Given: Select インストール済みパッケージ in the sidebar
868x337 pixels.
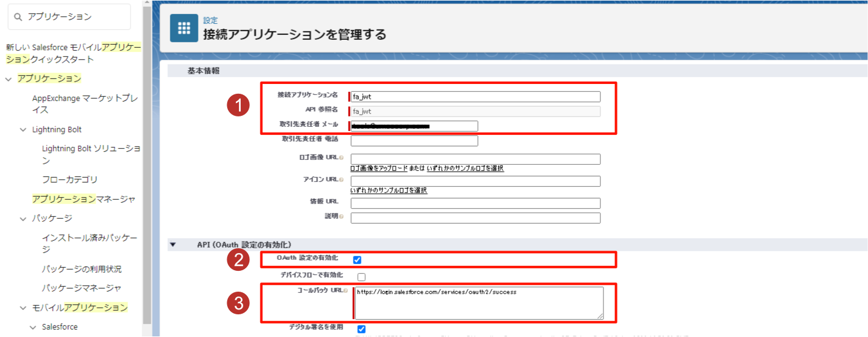Looking at the screenshot, I should pos(89,243).
